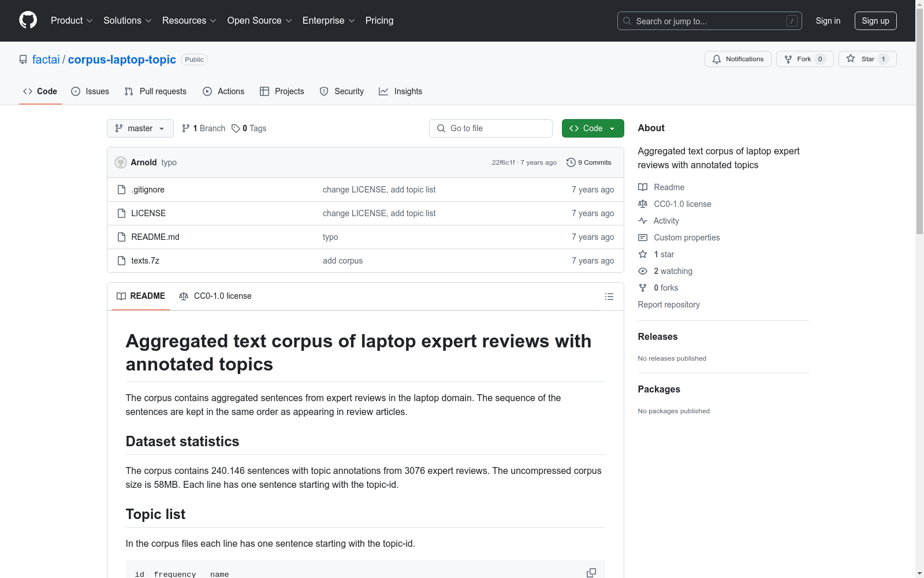Open the Actions tab
The height and width of the screenshot is (578, 924).
click(223, 91)
